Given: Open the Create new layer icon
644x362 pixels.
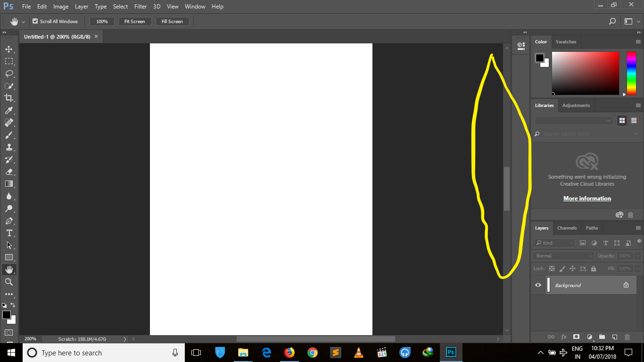Looking at the screenshot, I should click(614, 337).
